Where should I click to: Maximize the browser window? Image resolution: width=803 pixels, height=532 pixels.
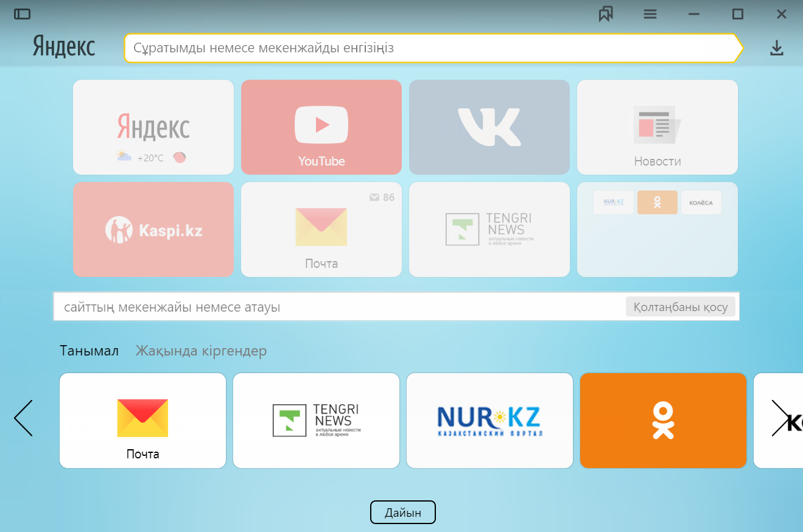[x=738, y=13]
